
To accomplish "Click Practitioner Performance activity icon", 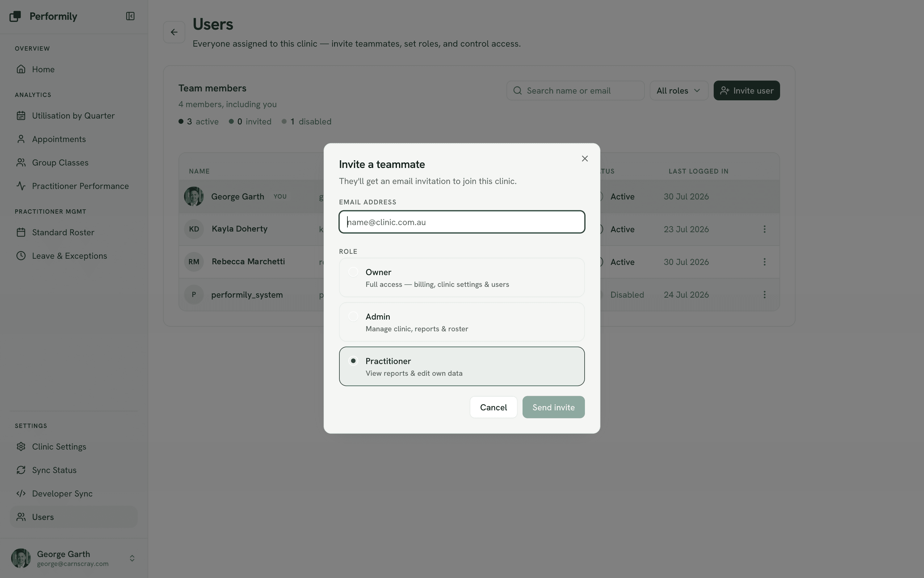I will tap(21, 186).
